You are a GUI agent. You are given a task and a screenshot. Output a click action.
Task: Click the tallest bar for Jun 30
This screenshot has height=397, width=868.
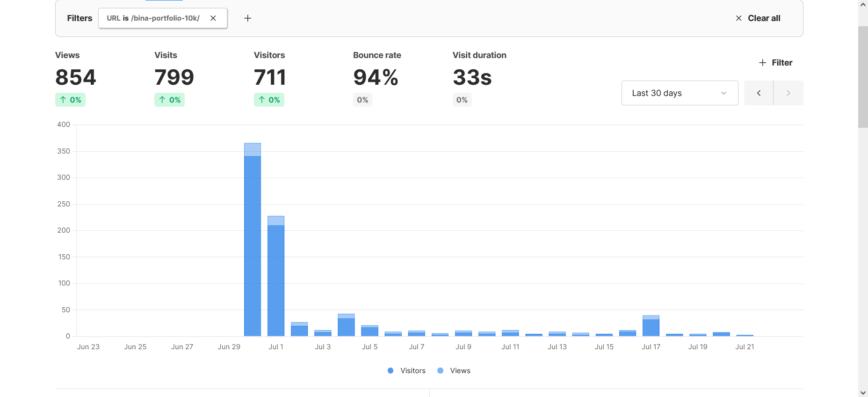[x=253, y=240]
